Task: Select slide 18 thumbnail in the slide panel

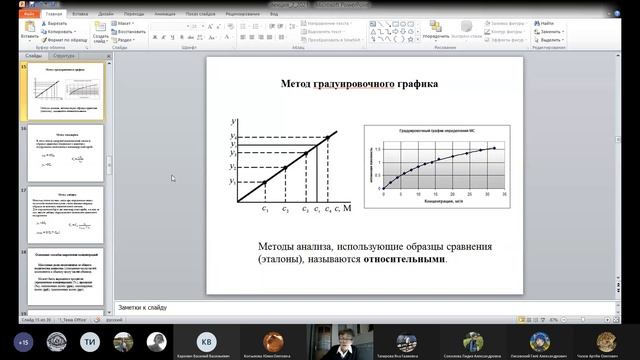Action: click(x=66, y=277)
